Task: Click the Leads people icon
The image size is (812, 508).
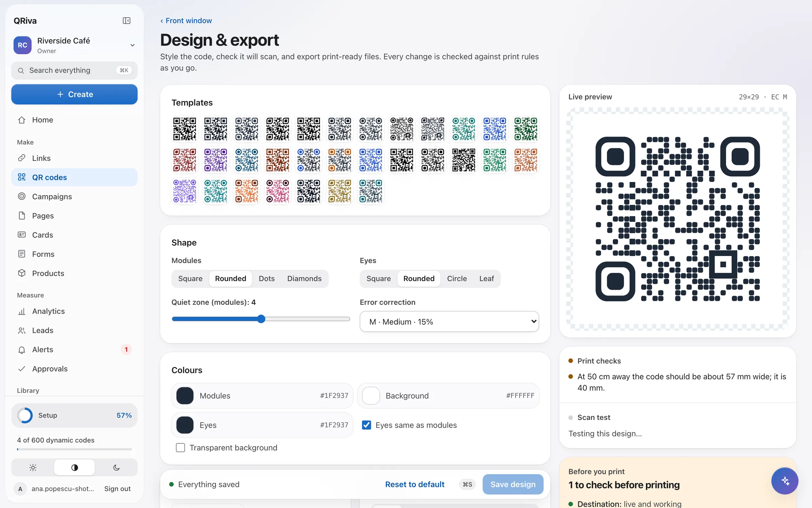Action: tap(22, 331)
